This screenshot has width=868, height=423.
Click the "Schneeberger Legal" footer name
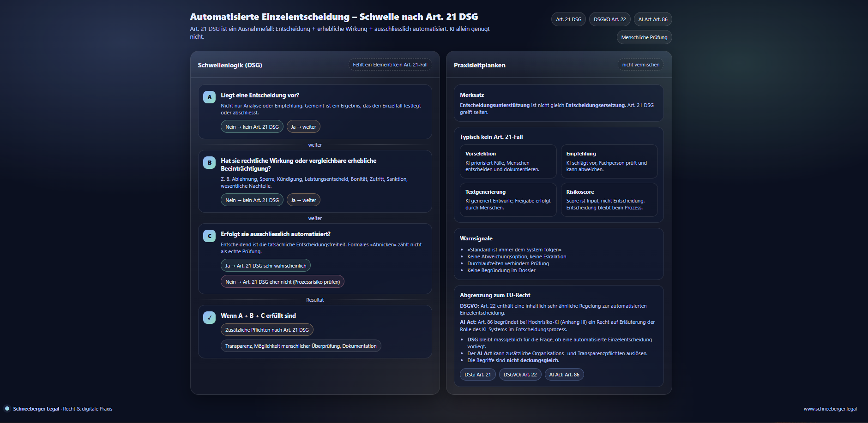(x=36, y=409)
